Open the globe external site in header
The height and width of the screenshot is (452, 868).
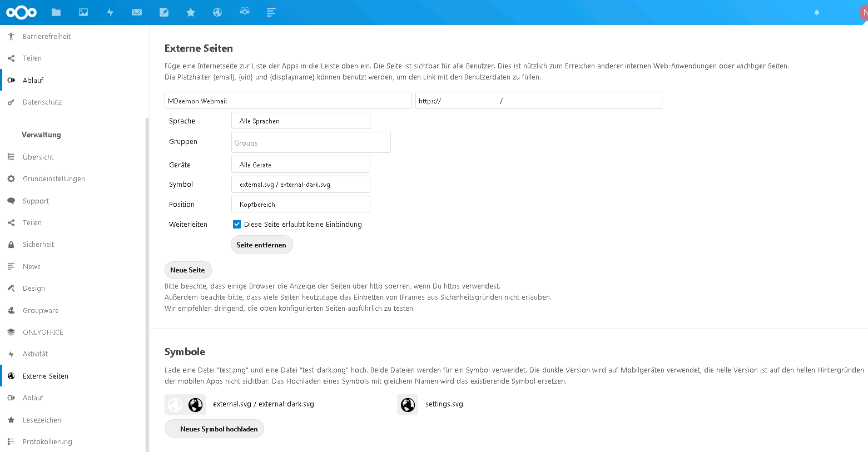tap(217, 12)
